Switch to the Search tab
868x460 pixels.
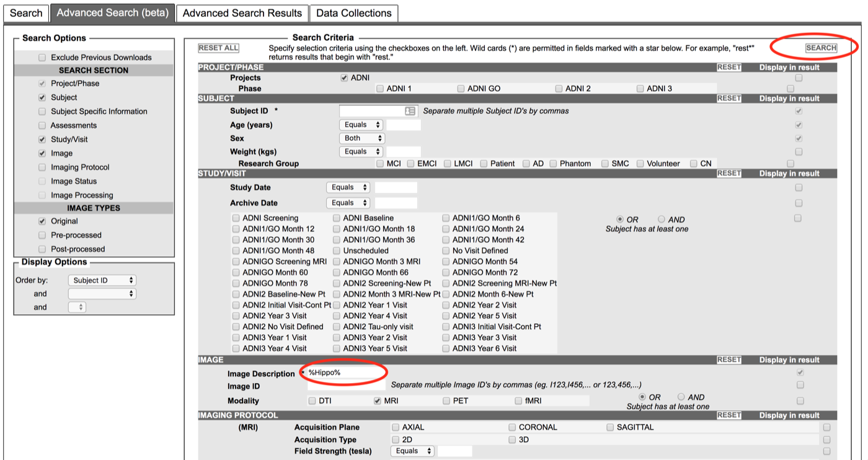tap(26, 13)
